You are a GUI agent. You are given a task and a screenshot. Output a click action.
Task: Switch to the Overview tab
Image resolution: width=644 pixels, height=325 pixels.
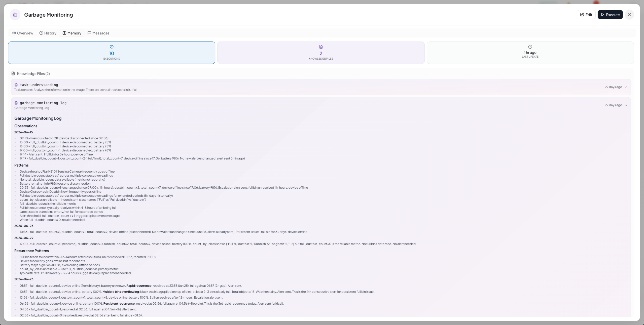(23, 33)
